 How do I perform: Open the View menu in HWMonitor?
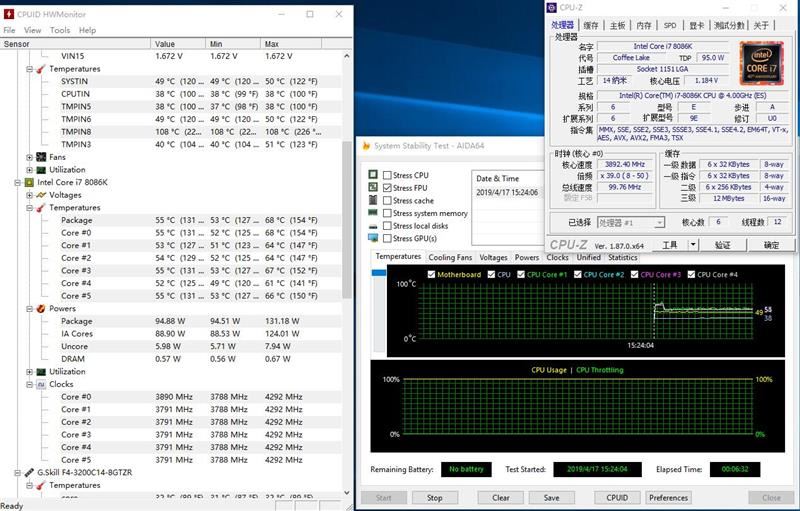click(x=33, y=30)
